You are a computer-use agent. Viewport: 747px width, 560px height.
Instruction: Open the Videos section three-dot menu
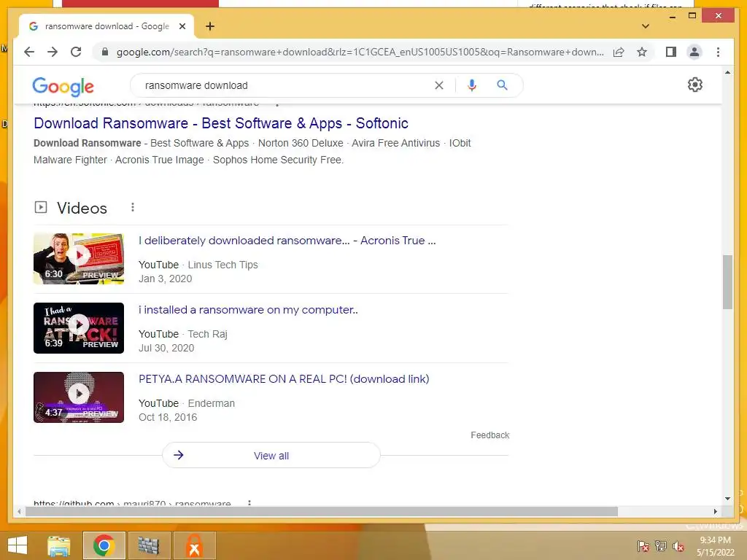(133, 207)
